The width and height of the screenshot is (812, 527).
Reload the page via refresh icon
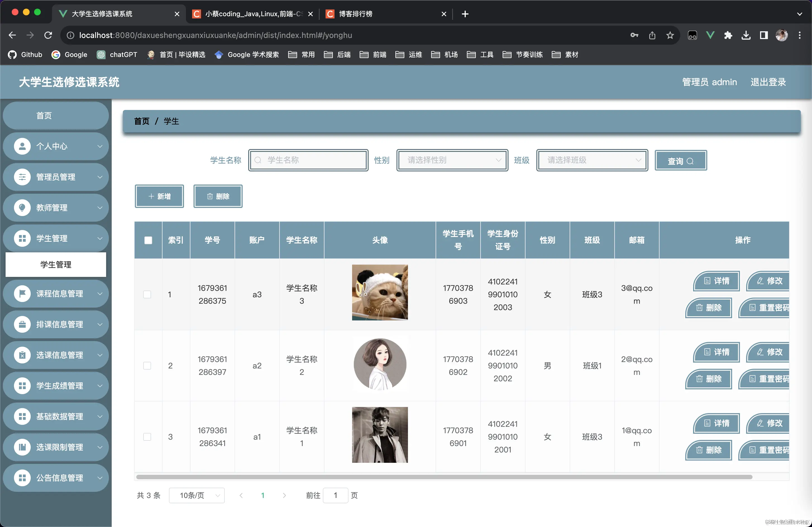tap(48, 35)
